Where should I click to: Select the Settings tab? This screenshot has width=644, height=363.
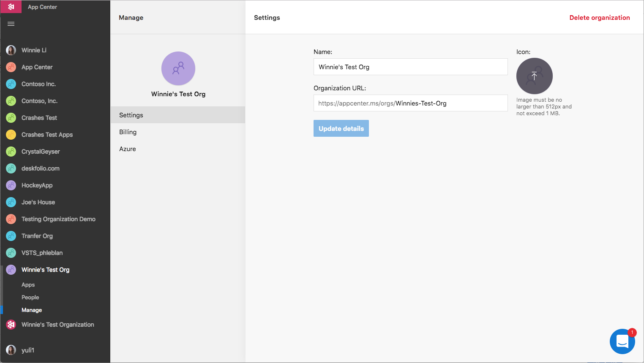pyautogui.click(x=131, y=115)
